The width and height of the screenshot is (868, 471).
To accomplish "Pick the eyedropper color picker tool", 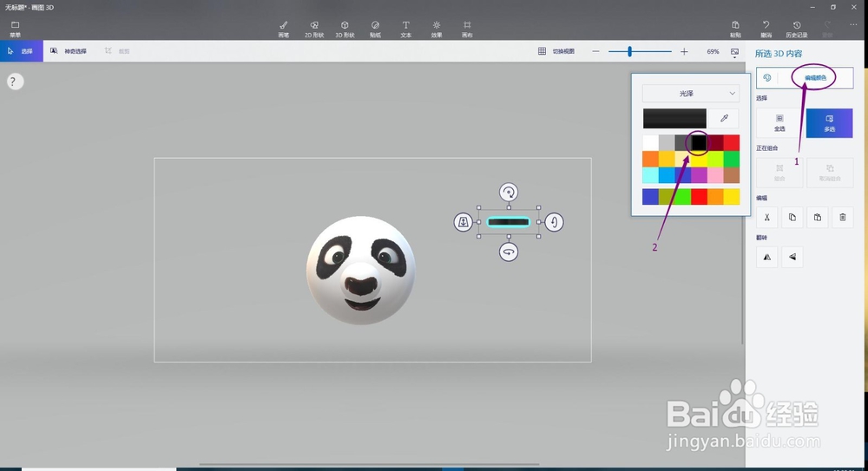I will click(724, 119).
